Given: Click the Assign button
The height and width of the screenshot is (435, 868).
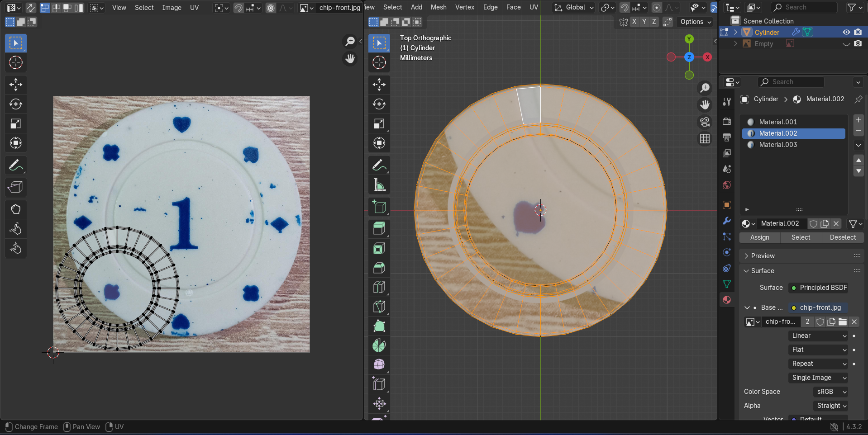Looking at the screenshot, I should pyautogui.click(x=759, y=237).
